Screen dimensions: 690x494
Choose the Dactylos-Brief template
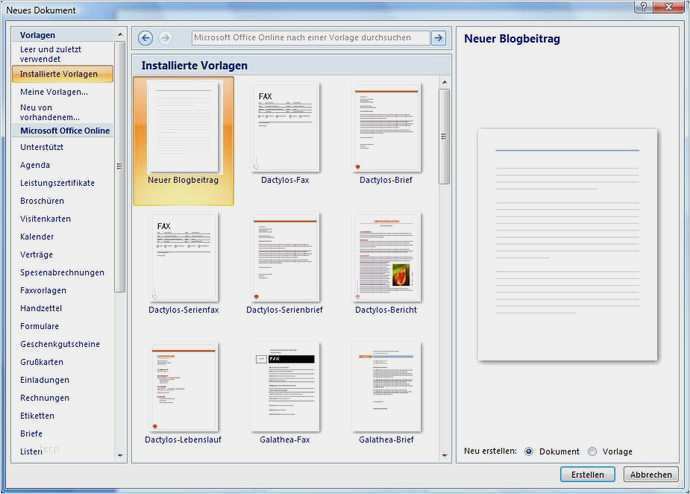(x=386, y=133)
